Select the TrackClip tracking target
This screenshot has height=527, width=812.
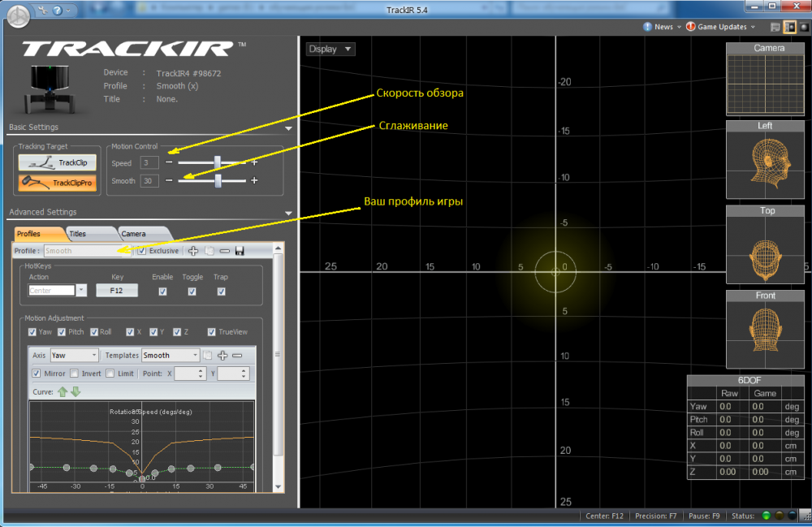[x=57, y=162]
